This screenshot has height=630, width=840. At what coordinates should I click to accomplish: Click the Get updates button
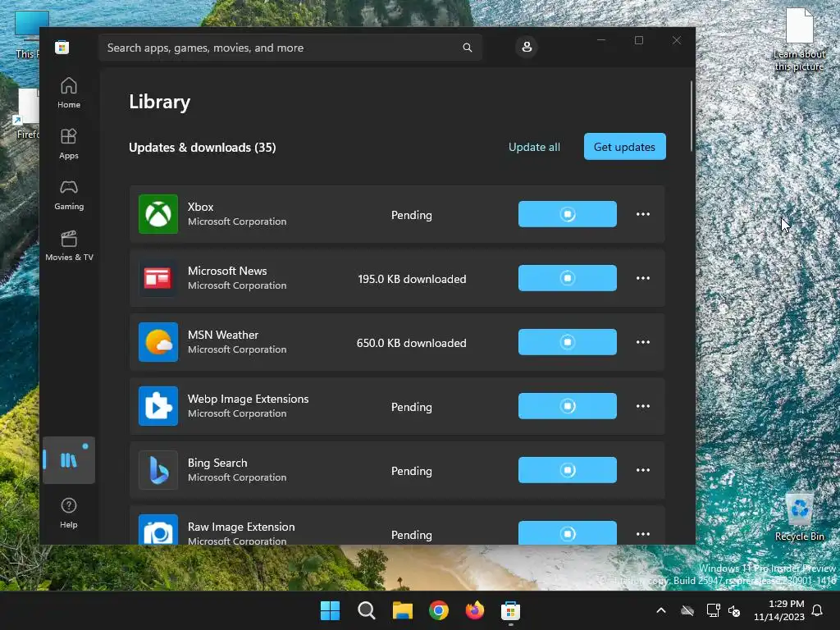point(624,147)
